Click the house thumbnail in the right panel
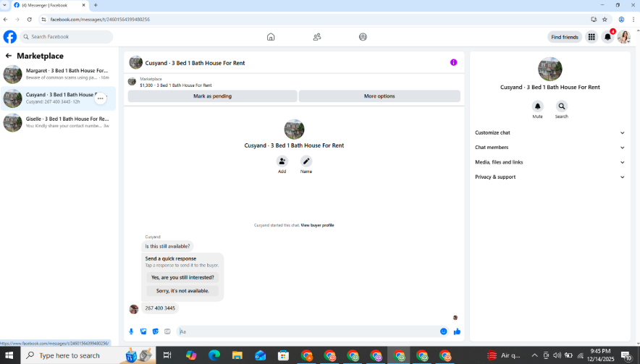The image size is (640, 364). [x=550, y=69]
